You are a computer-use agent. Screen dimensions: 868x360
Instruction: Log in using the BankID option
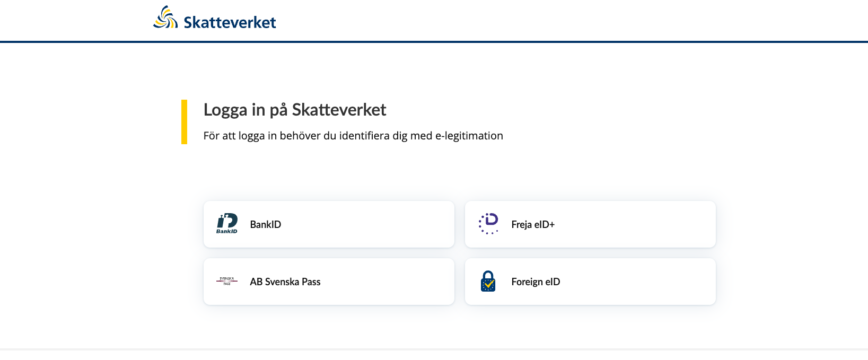[329, 224]
